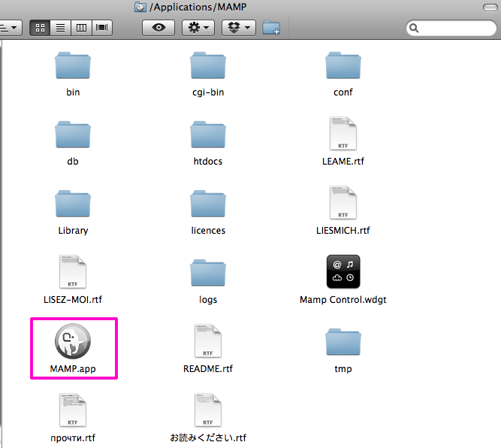
Task: Switch to list view
Action: tap(61, 28)
